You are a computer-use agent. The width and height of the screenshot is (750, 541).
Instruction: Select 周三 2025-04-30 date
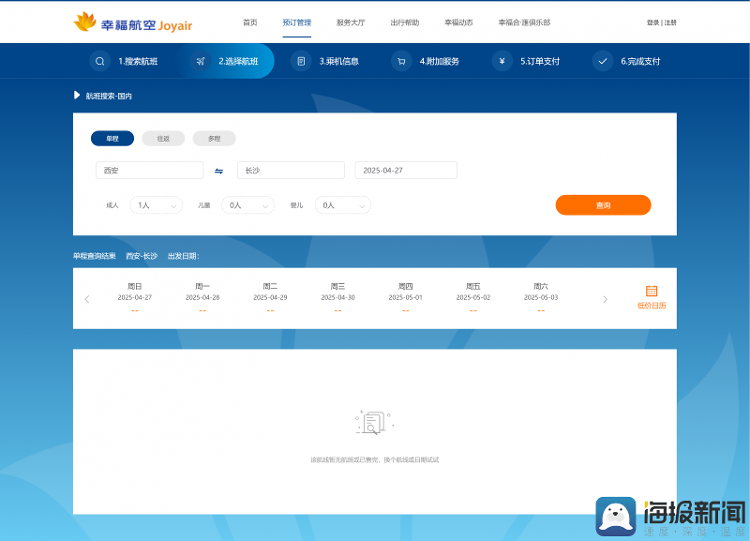(338, 298)
